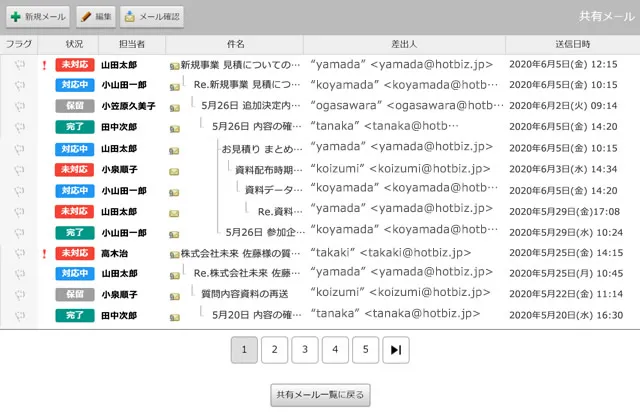
Task: Open メール確認 in the toolbar
Action: tap(152, 17)
